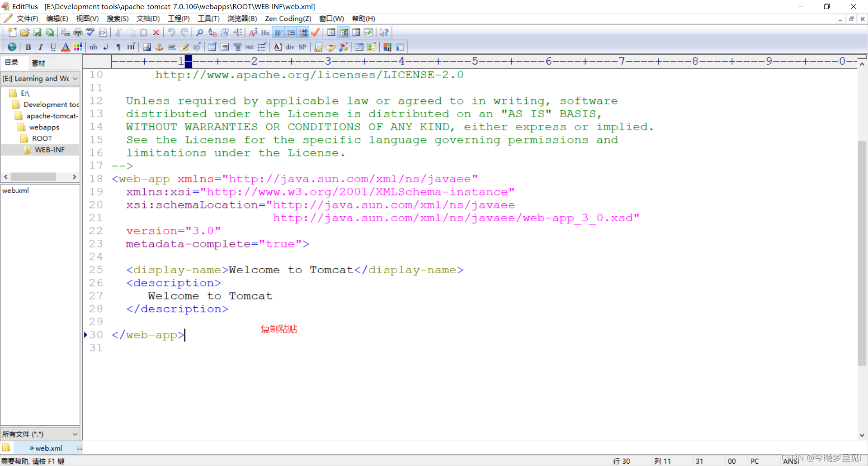Screen dimensions: 868x466
Task: Insert a horizontal rule line
Action: pos(172,47)
